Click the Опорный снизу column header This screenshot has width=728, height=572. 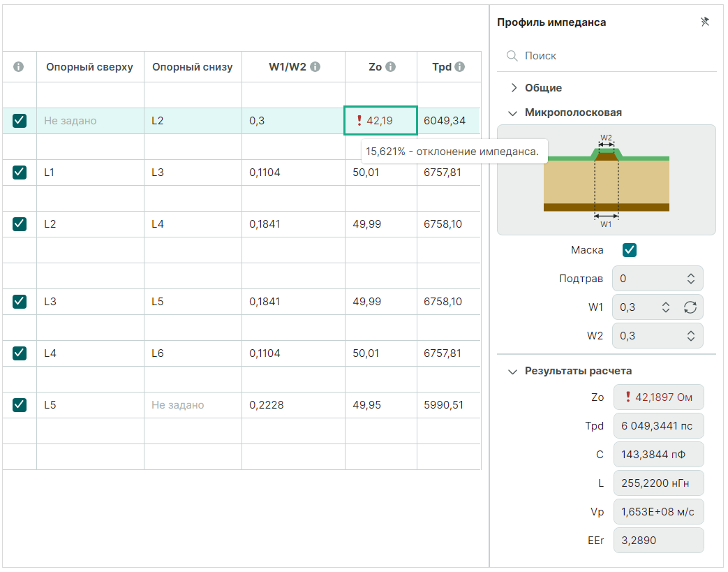click(x=192, y=67)
